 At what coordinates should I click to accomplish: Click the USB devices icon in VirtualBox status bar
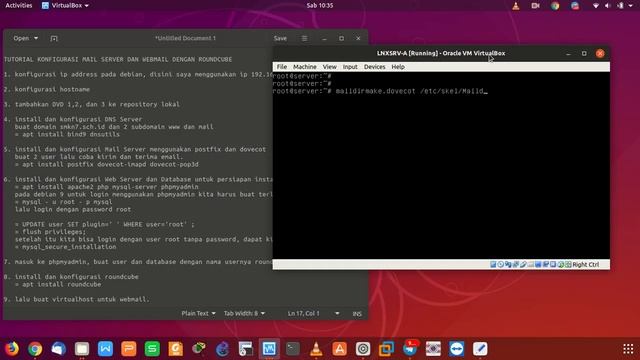pos(523,264)
